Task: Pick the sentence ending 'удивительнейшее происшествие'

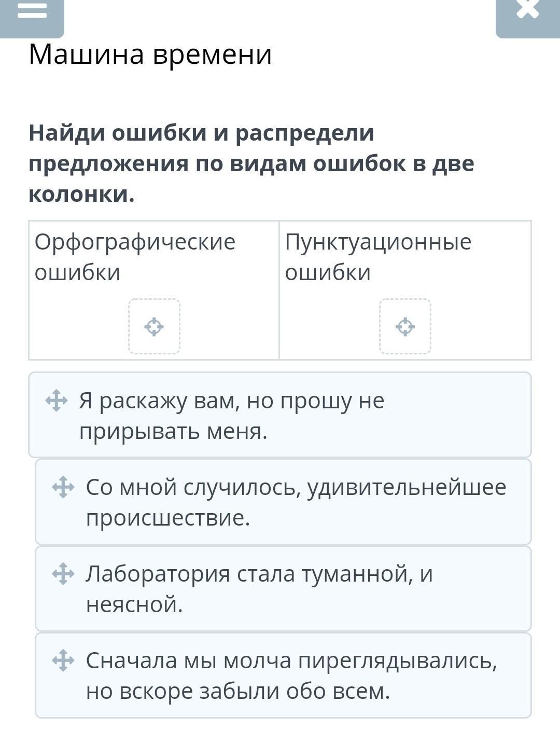Action: (296, 502)
